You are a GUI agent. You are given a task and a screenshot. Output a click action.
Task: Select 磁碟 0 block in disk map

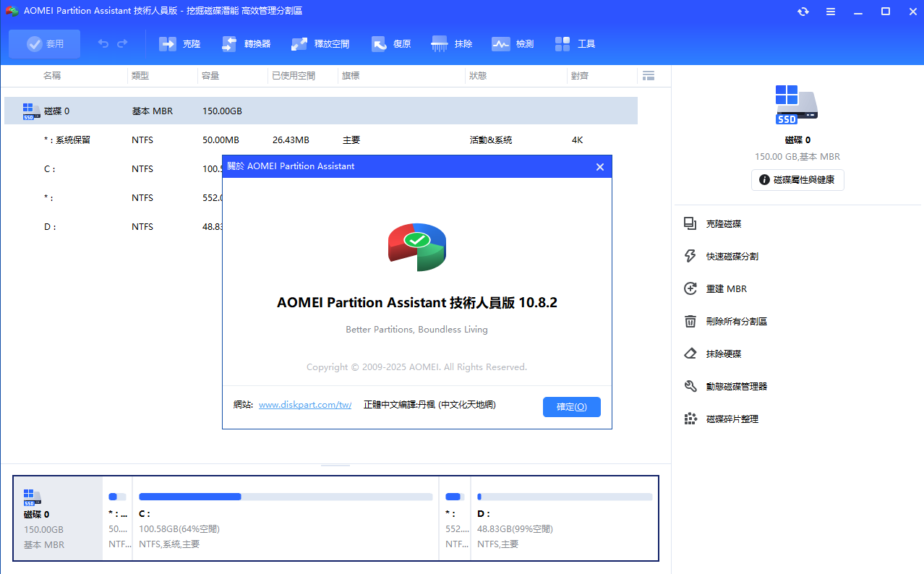tap(59, 518)
